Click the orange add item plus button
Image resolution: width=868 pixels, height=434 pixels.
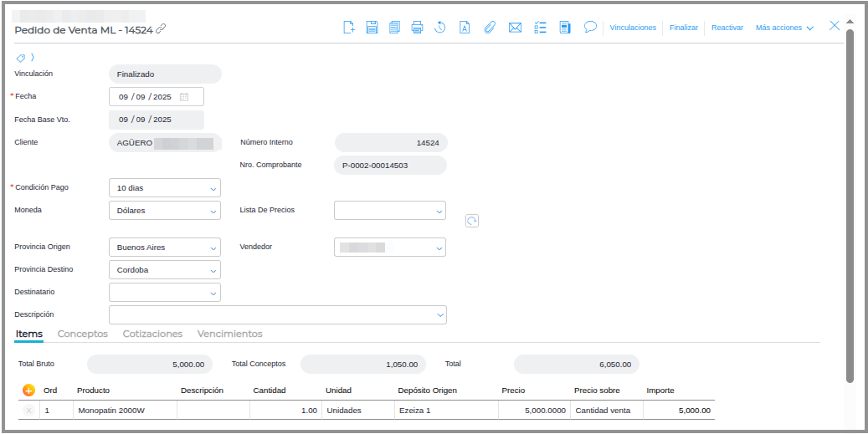click(x=28, y=391)
